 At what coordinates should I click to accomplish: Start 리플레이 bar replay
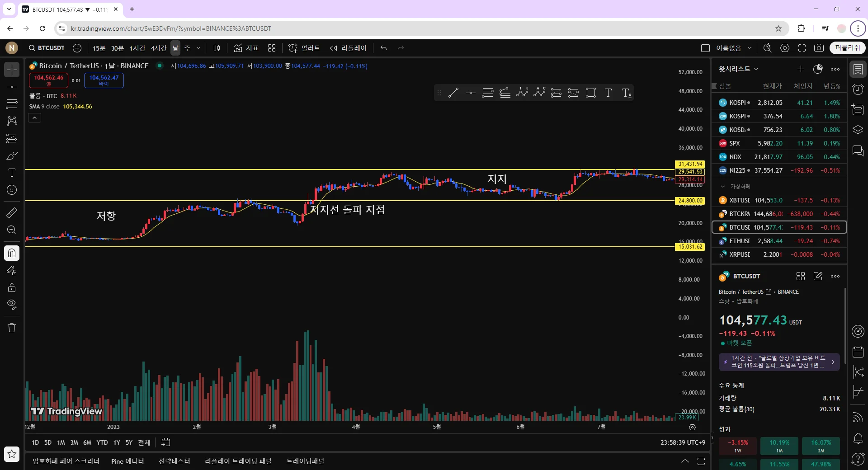coord(348,48)
